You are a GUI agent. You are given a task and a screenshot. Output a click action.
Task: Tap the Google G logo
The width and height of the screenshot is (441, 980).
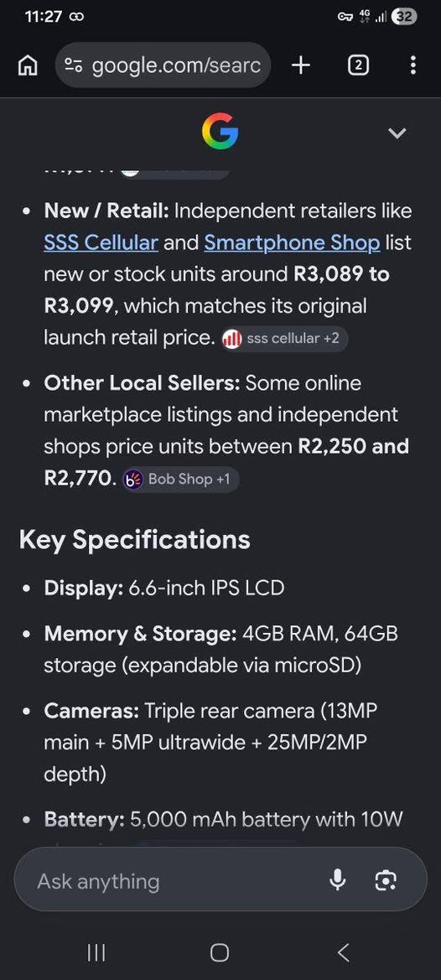click(220, 132)
